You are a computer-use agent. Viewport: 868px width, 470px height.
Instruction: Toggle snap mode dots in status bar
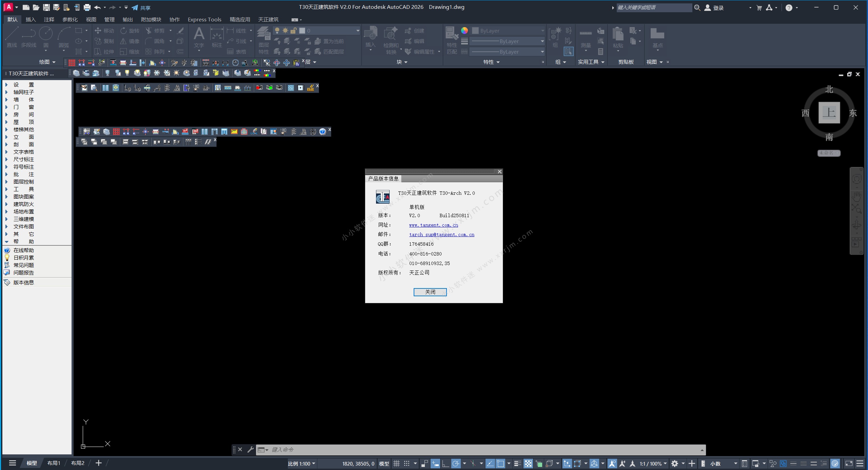[407, 463]
